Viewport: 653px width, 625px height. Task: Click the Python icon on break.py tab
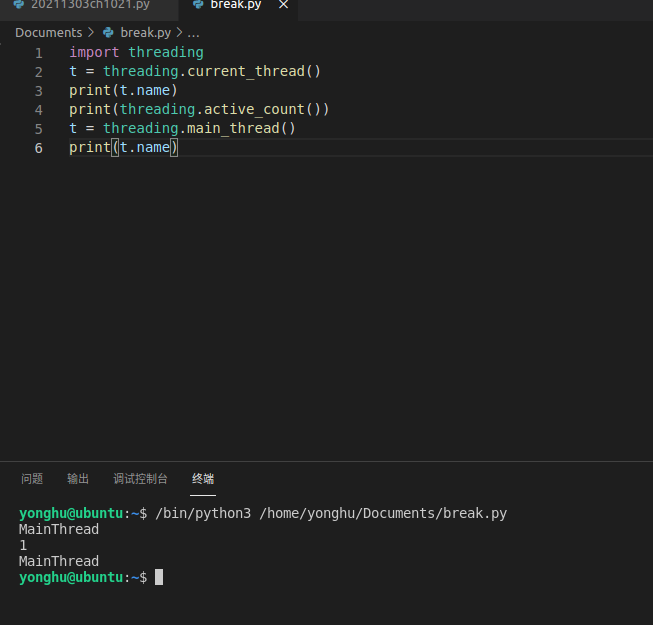pyautogui.click(x=198, y=5)
